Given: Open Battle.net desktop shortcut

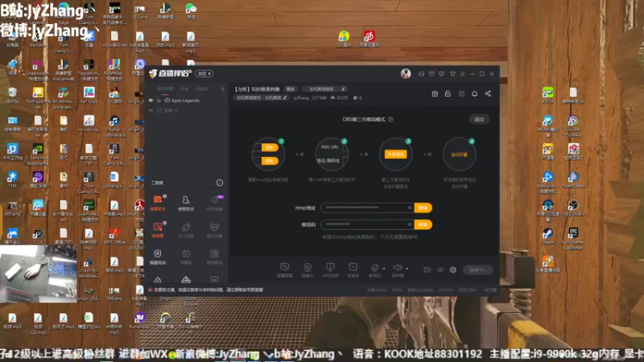Looking at the screenshot, I should click(x=548, y=182).
